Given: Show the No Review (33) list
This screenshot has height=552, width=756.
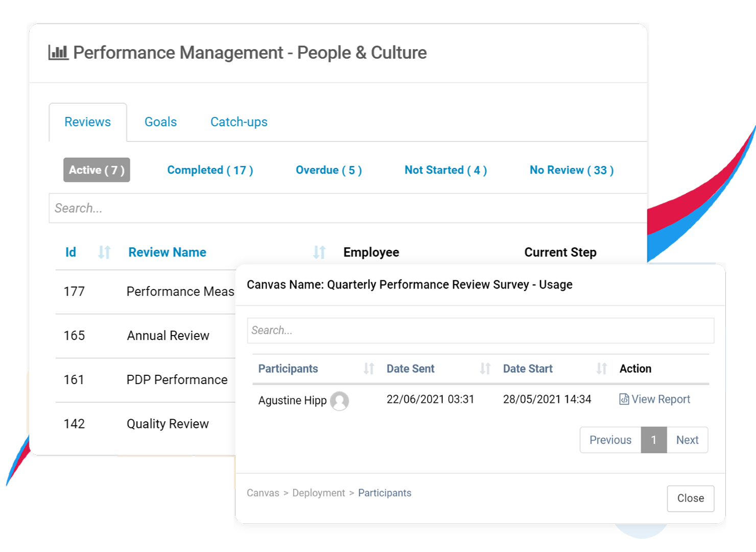Looking at the screenshot, I should [x=571, y=170].
